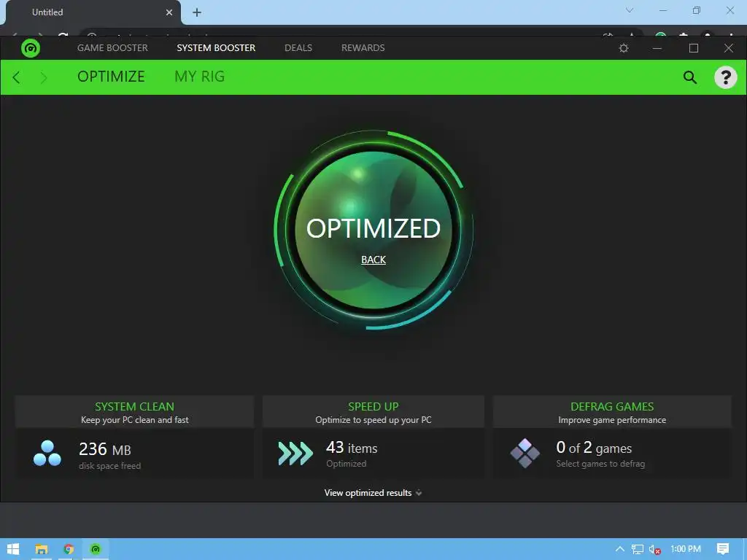
Task: Open the SPEED UP panel header
Action: [x=373, y=413]
